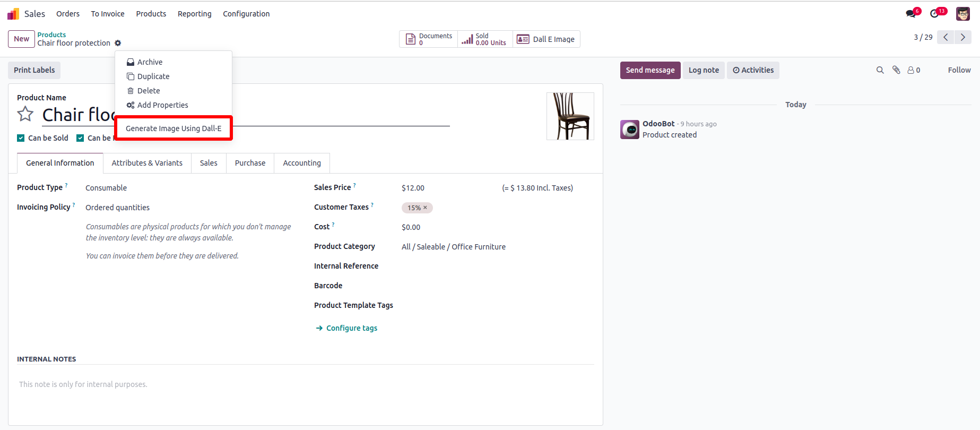The width and height of the screenshot is (980, 430).
Task: Go to previous product record arrow
Action: 946,37
